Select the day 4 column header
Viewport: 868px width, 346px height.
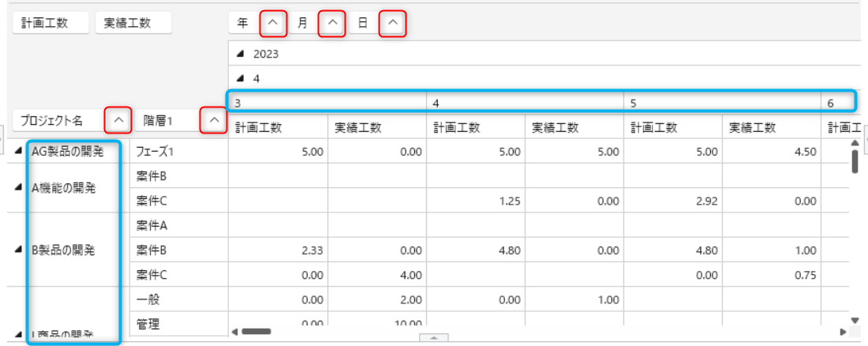pyautogui.click(x=524, y=103)
